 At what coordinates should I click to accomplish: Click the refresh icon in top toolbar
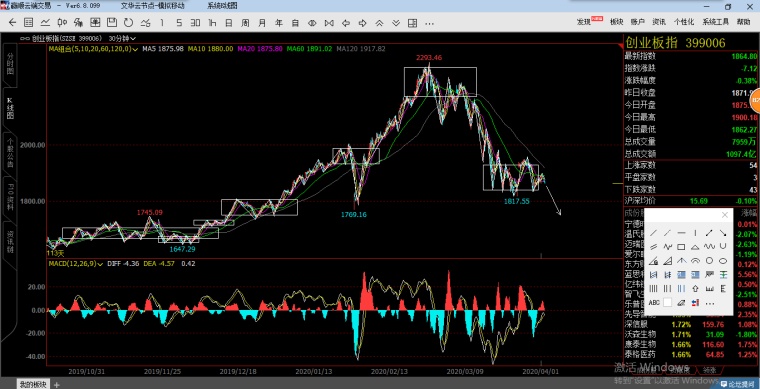coord(128,22)
